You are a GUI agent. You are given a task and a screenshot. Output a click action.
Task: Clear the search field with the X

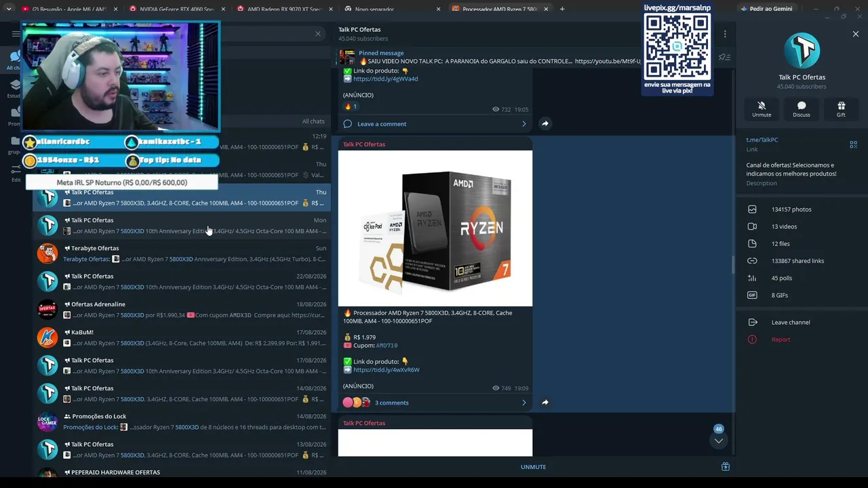[318, 33]
